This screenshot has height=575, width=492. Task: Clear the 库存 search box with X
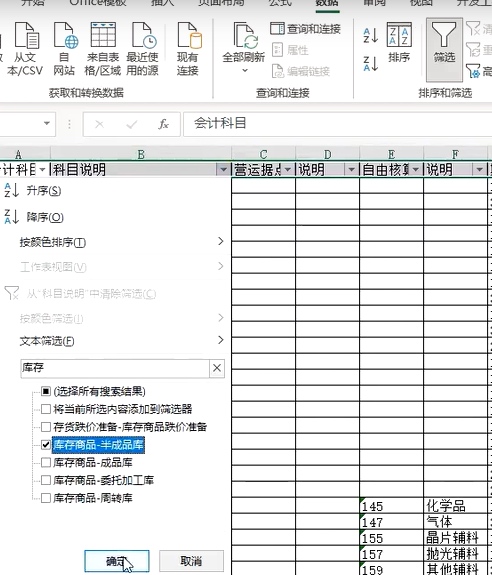pyautogui.click(x=217, y=368)
